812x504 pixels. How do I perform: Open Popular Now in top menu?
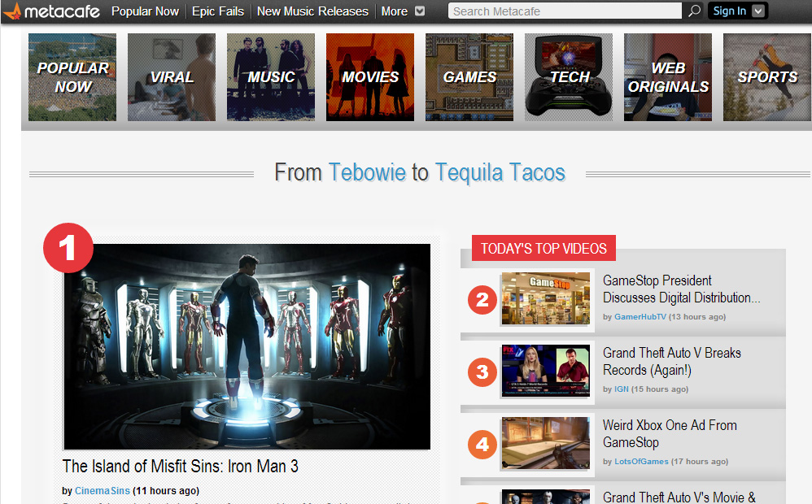(145, 11)
